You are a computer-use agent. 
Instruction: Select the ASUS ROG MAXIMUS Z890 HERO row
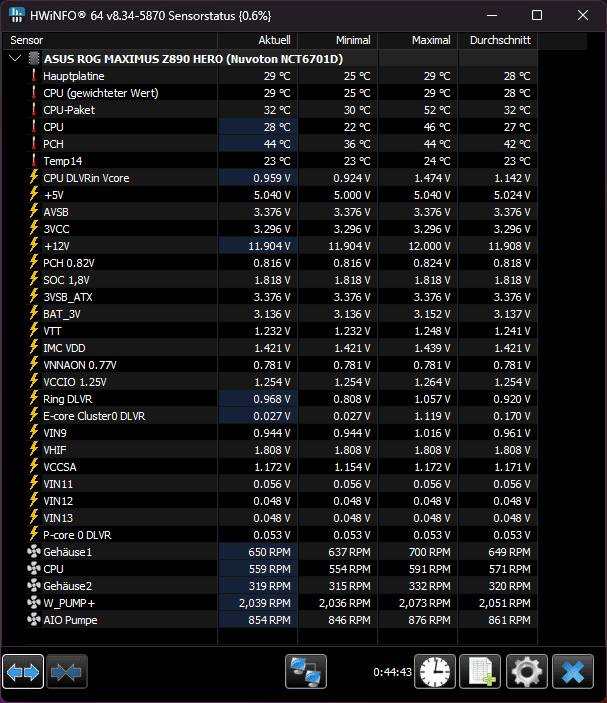270,59
